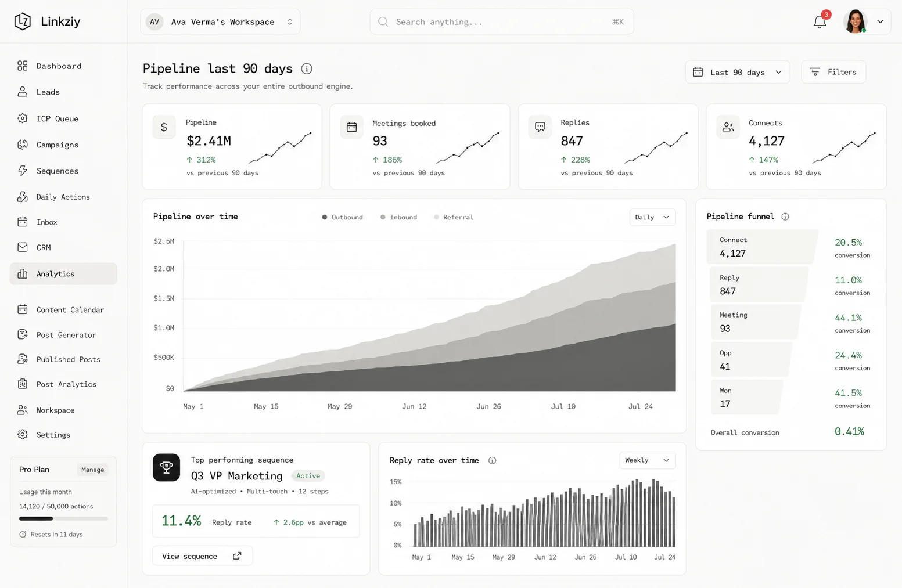Open the Daily granularity dropdown
Viewport: 902px width, 588px height.
tap(652, 217)
